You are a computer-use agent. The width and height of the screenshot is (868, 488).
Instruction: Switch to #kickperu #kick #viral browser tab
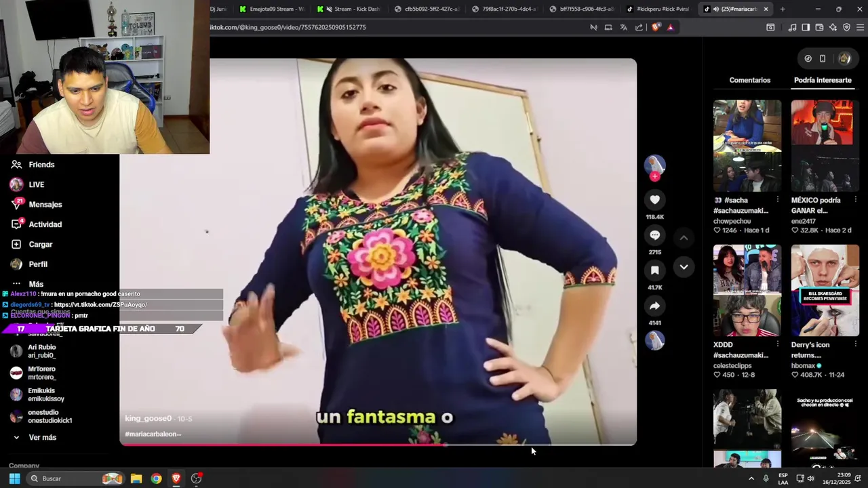(658, 9)
